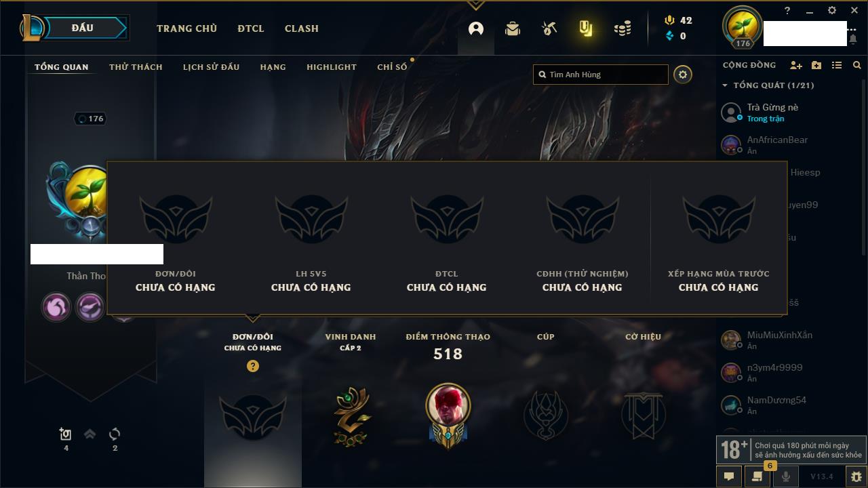Viewport: 868px width, 488px height.
Task: Open the chat window button
Action: [x=729, y=476]
